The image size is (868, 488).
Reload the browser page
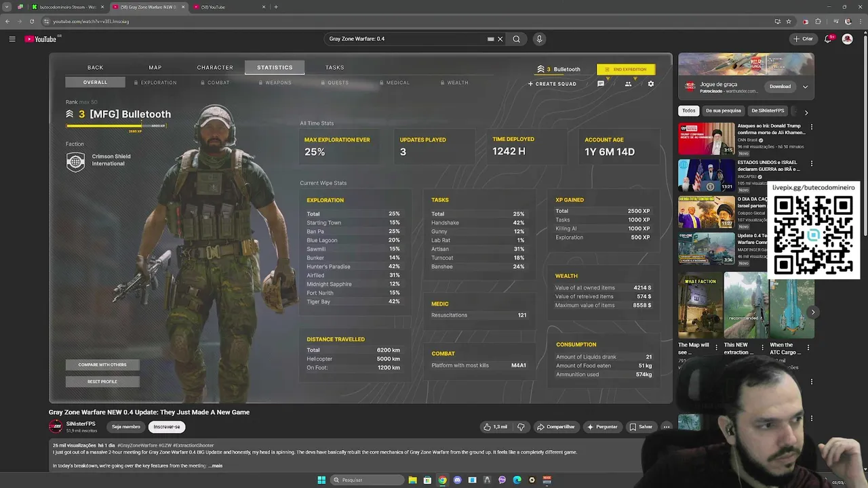[x=32, y=21]
